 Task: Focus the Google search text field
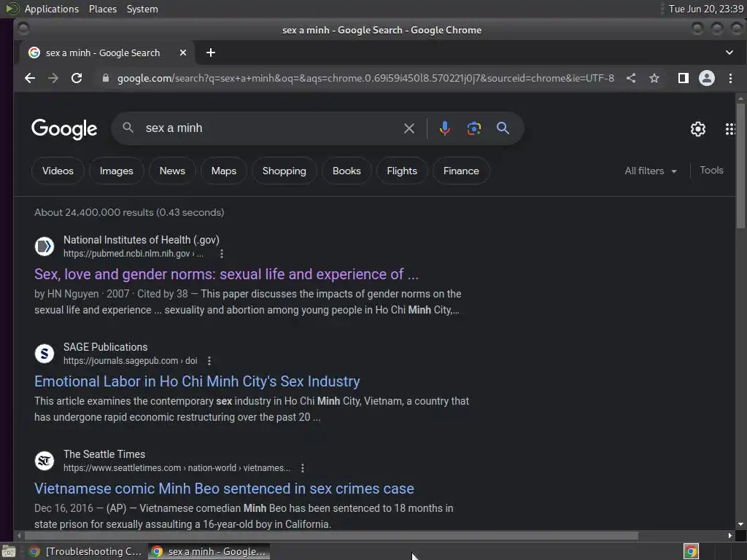(x=271, y=128)
